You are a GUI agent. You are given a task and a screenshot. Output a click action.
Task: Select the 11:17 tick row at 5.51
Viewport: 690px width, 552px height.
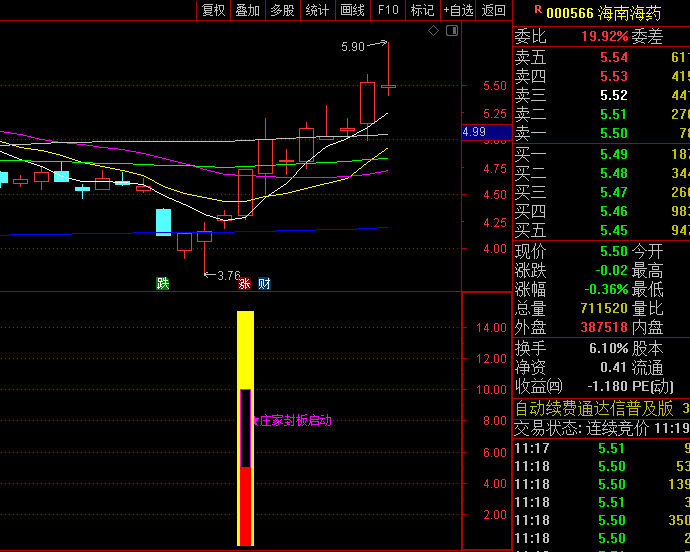point(602,448)
